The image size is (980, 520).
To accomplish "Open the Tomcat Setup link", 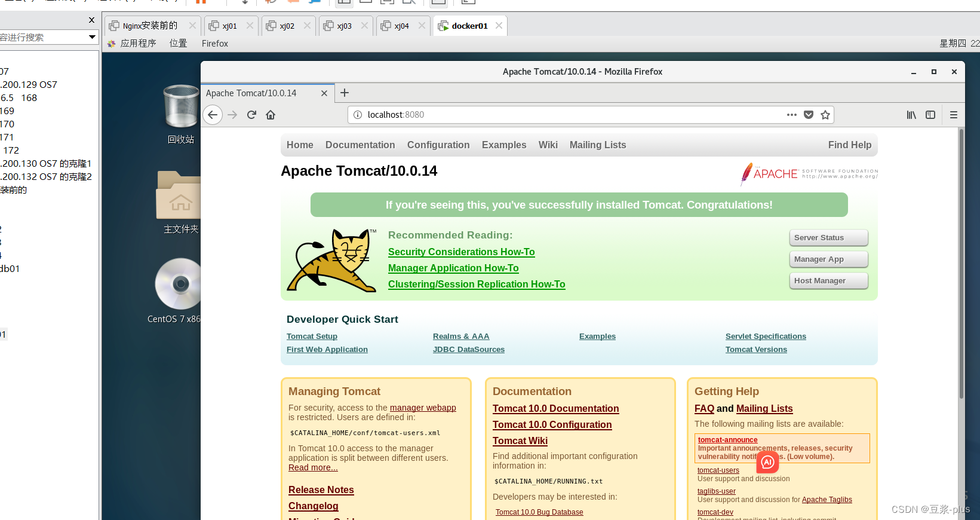I will point(312,337).
